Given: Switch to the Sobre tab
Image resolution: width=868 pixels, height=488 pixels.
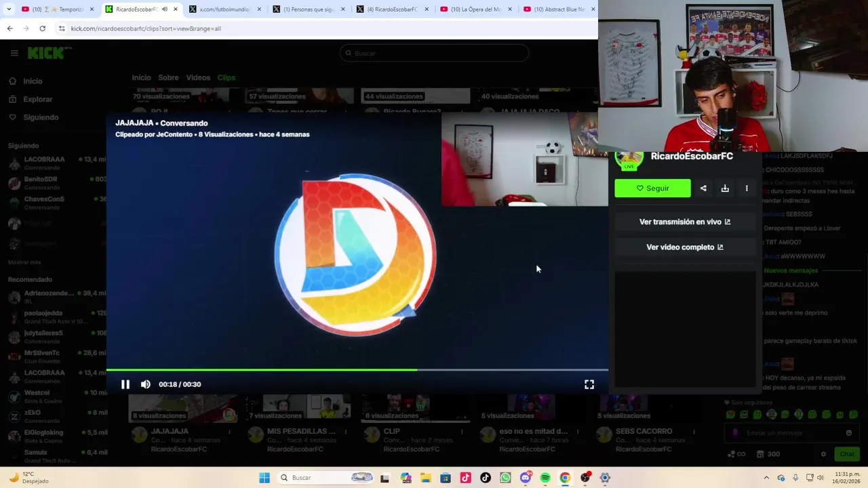Looking at the screenshot, I should 168,77.
